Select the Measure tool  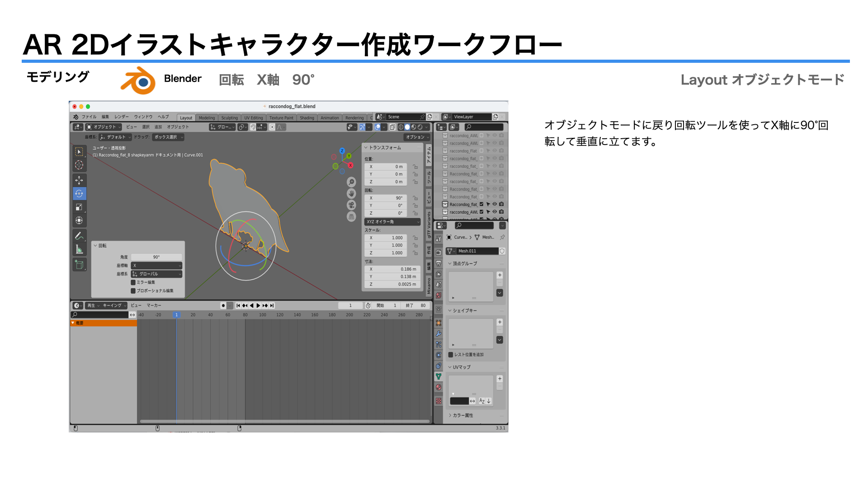tap(79, 249)
